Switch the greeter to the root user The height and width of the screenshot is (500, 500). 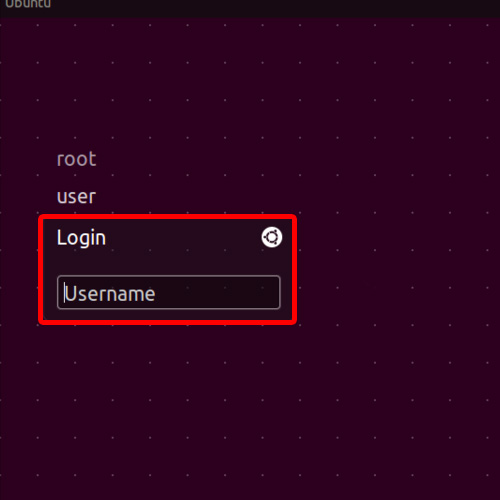76,159
